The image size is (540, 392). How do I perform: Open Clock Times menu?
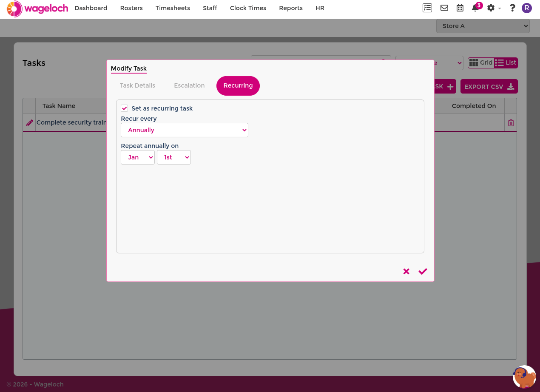248,8
